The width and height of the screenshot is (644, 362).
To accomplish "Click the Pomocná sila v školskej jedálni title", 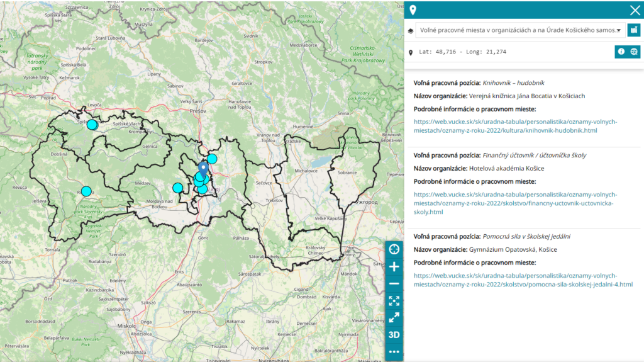I will click(x=526, y=236).
